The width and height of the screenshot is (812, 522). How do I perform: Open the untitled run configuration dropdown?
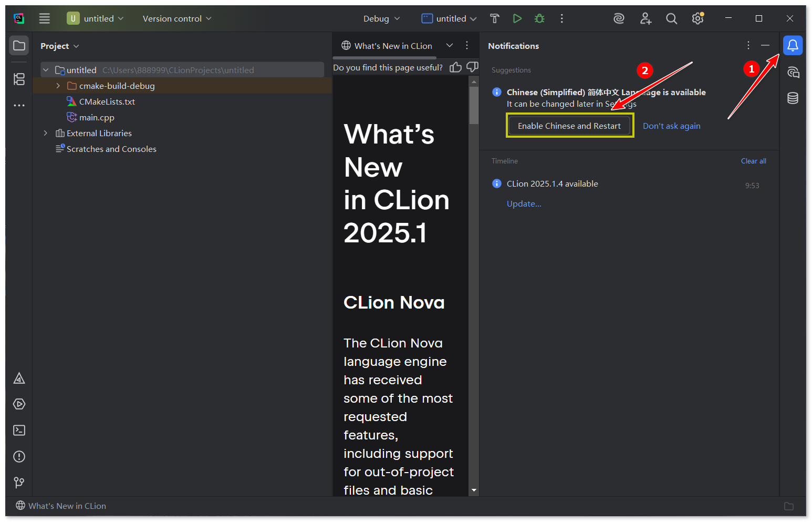pyautogui.click(x=449, y=18)
